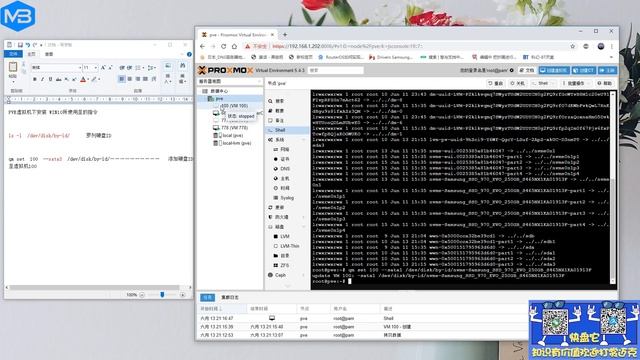Open File tab in WordPad ribbon
Image resolution: width=640 pixels, height=360 pixels.
tap(13, 54)
